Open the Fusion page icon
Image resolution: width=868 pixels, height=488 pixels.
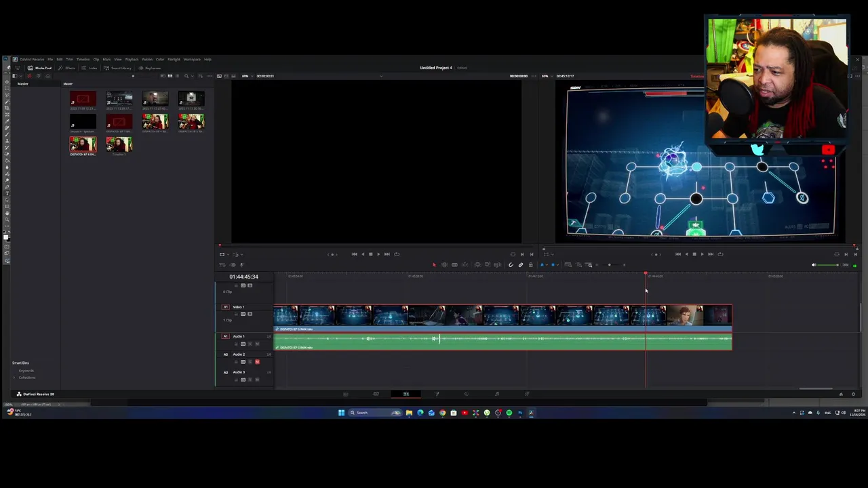point(437,394)
